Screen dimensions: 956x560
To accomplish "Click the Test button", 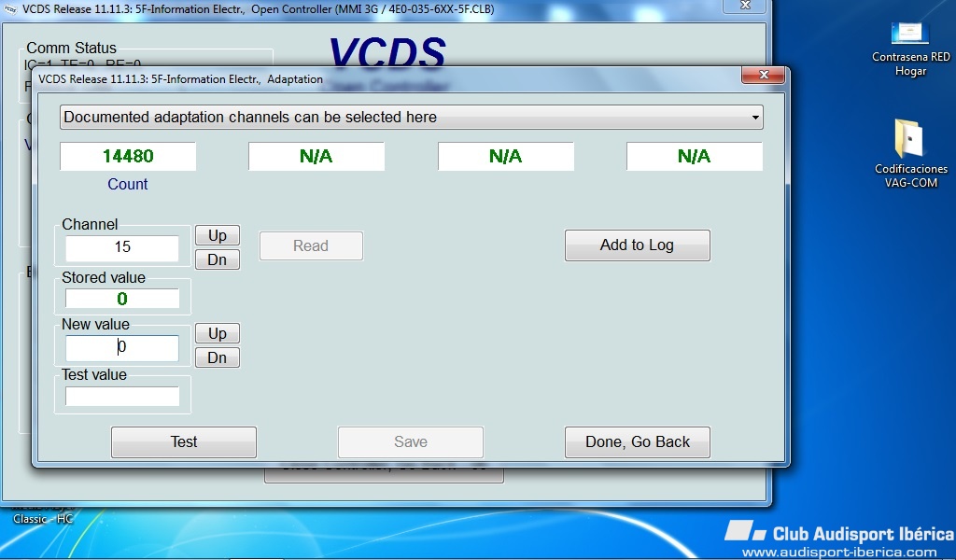I will tap(184, 441).
